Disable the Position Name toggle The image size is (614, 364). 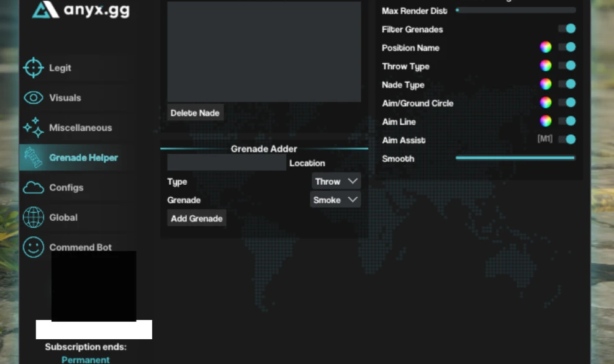(567, 47)
